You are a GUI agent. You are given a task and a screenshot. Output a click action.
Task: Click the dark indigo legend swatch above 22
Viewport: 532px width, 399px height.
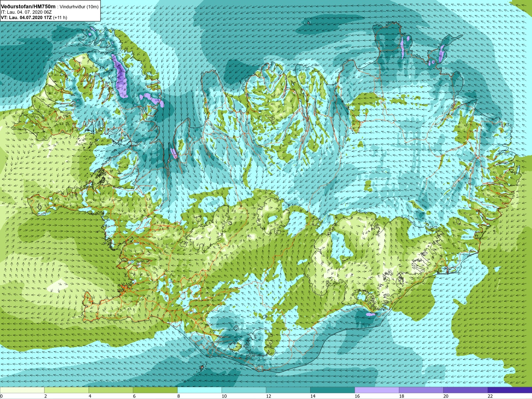(510, 390)
